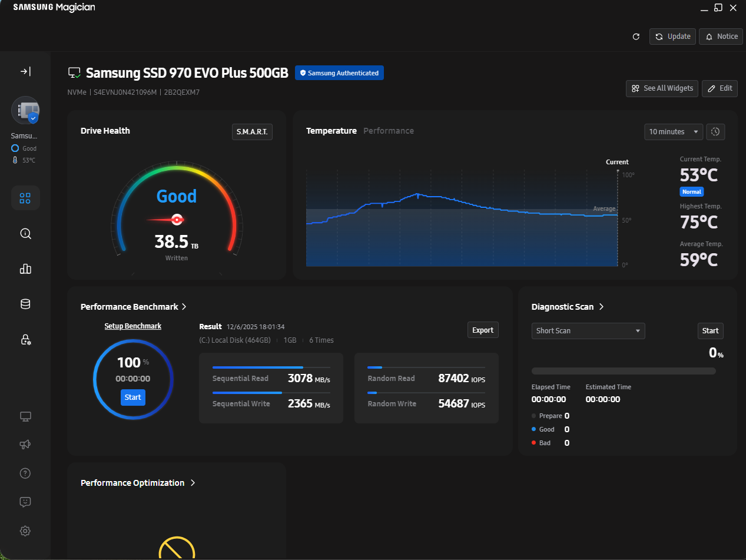Click the Edit widgets button
The height and width of the screenshot is (560, 746).
[x=720, y=88]
